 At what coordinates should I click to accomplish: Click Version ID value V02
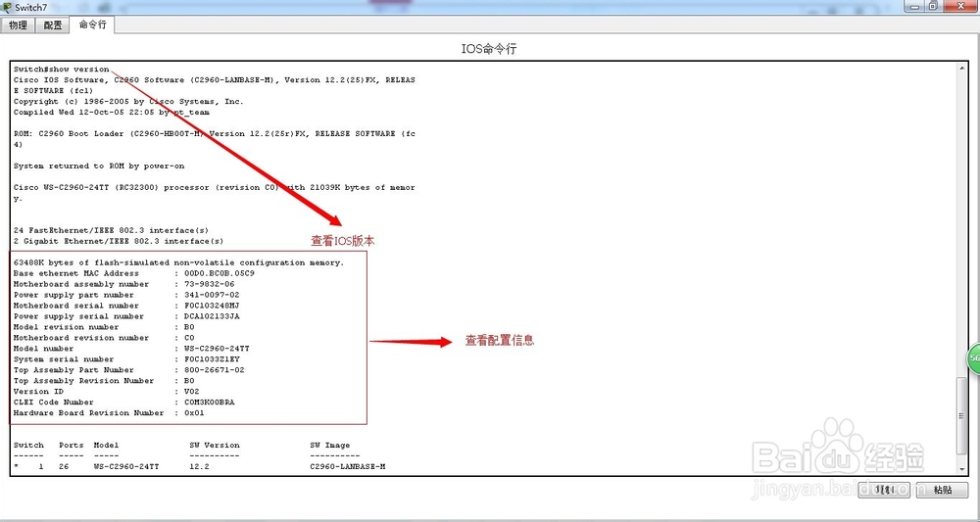coord(191,392)
